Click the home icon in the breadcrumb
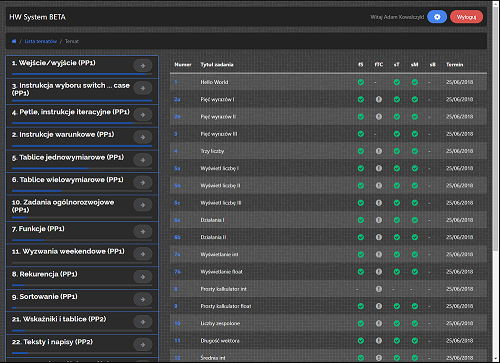 click(x=14, y=41)
